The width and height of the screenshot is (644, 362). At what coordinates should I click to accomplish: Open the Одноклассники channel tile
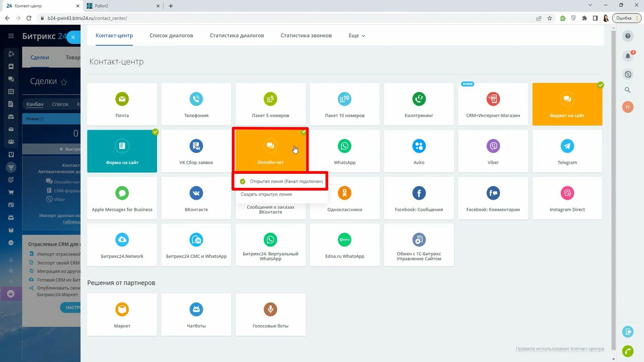click(345, 198)
